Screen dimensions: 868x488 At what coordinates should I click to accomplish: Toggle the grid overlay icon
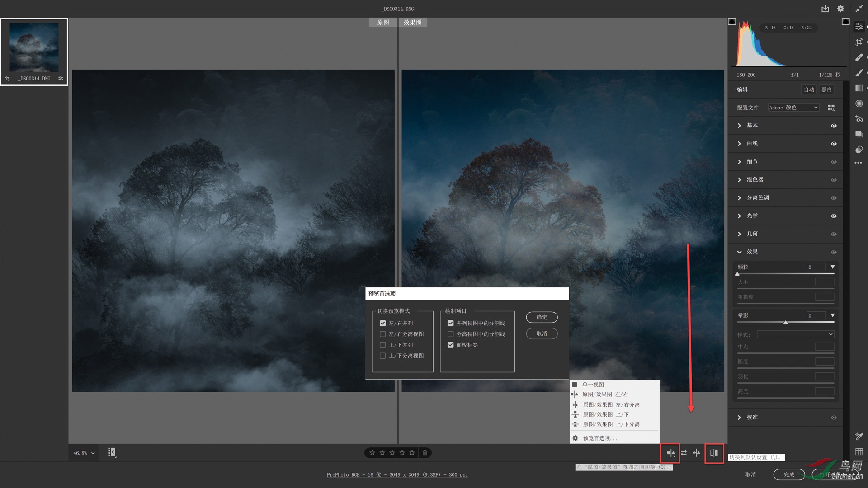pyautogui.click(x=859, y=452)
